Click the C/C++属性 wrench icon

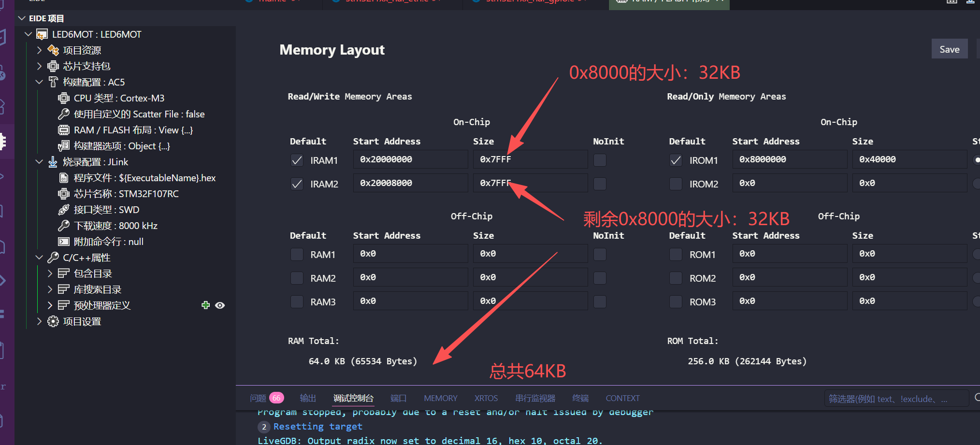53,258
